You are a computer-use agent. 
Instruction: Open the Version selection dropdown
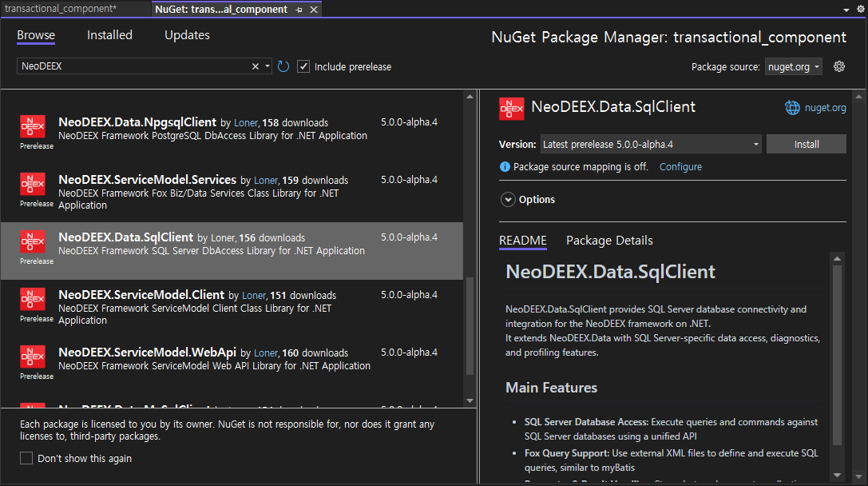coord(650,145)
